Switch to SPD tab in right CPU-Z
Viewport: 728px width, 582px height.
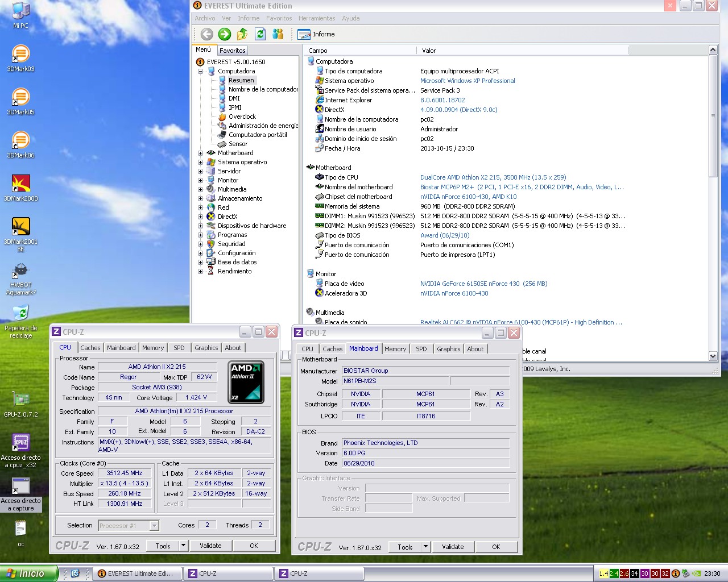[421, 349]
